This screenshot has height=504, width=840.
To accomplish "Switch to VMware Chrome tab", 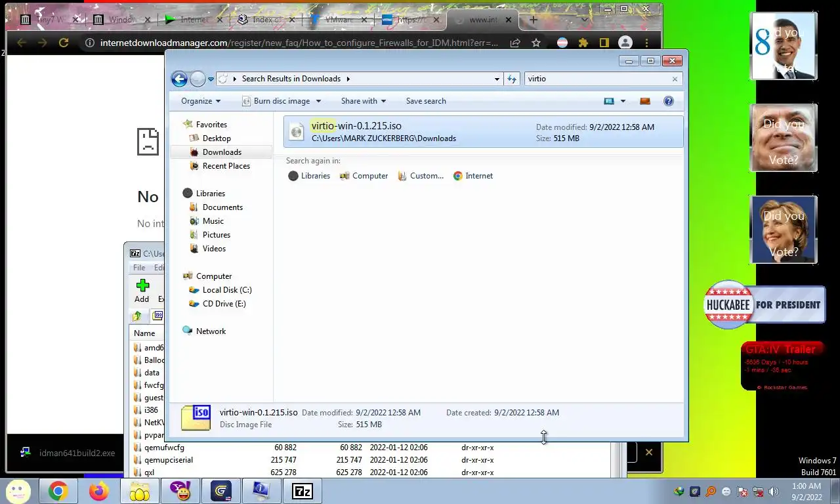I will point(338,20).
